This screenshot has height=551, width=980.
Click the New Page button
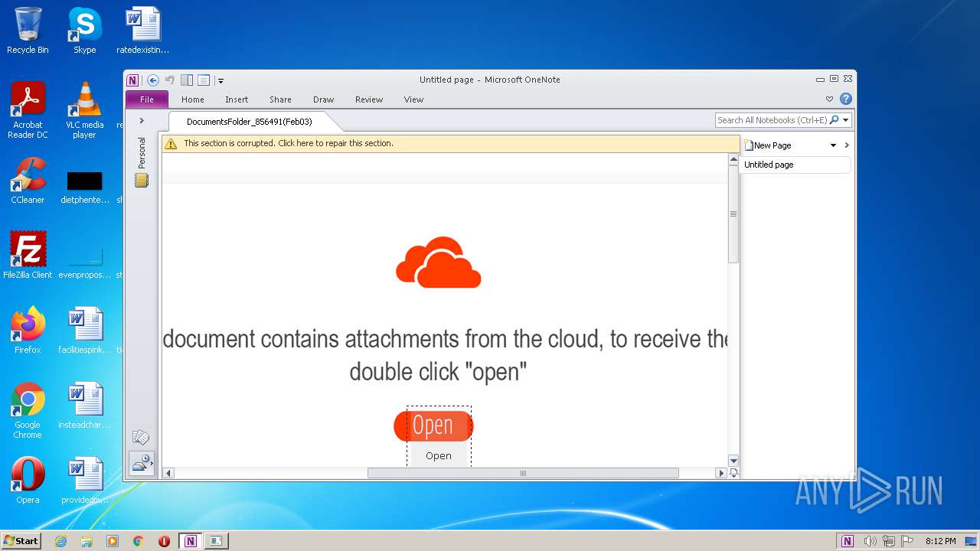769,145
